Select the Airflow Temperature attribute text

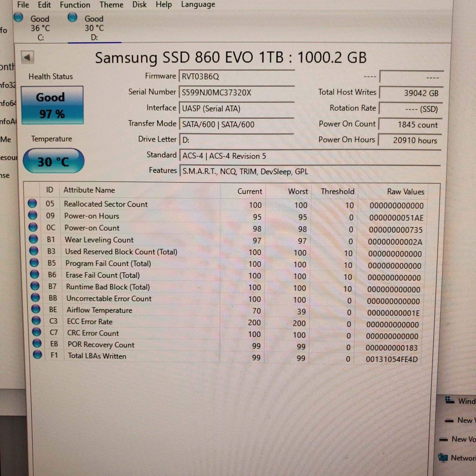pos(99,310)
